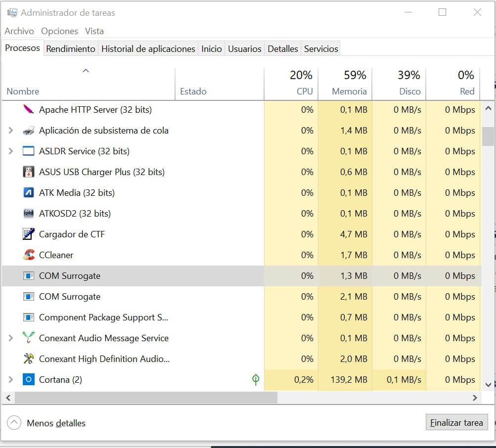496x448 pixels.
Task: Expand Aplicación de subsistema de cola row
Action: pos(11,131)
